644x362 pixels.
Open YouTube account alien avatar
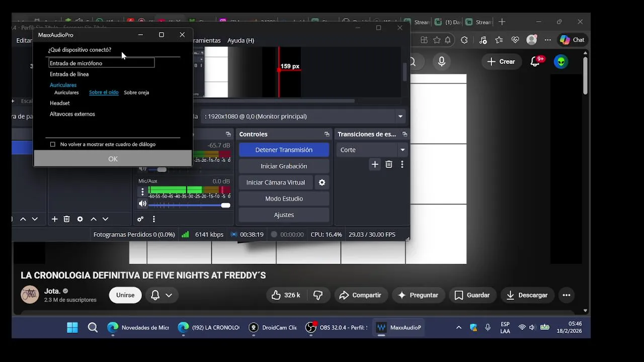click(561, 62)
